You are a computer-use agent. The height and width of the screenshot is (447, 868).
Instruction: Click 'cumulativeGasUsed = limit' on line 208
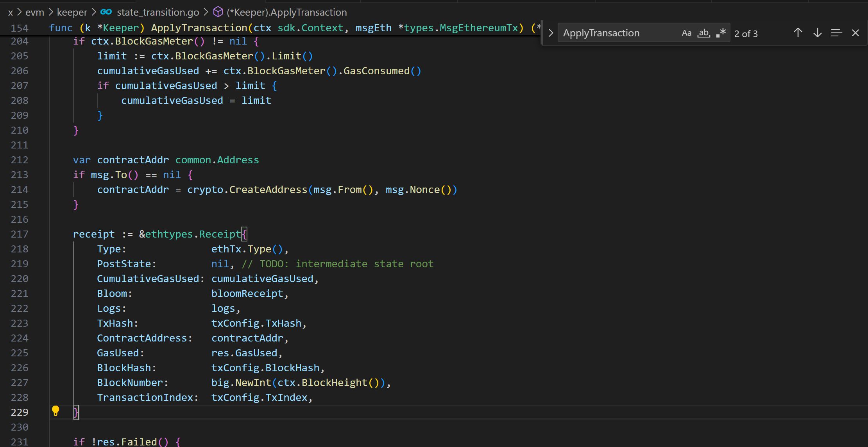196,100
